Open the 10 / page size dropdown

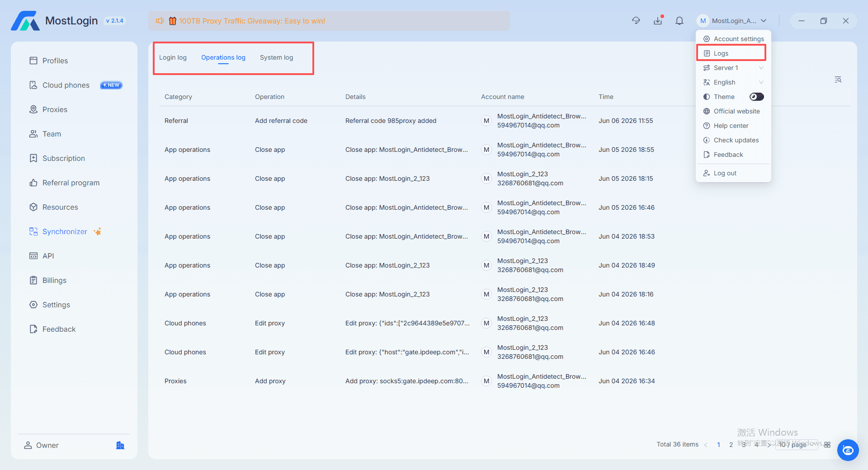(797, 445)
